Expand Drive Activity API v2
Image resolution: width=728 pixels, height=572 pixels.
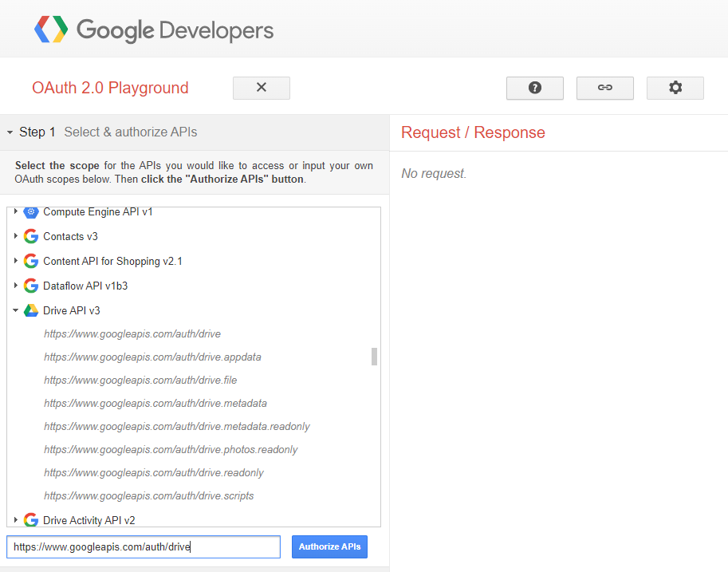15,520
